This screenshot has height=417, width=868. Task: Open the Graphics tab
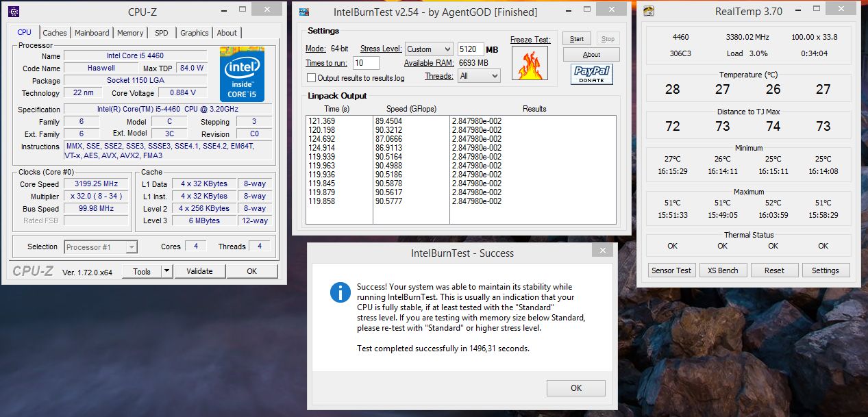195,33
